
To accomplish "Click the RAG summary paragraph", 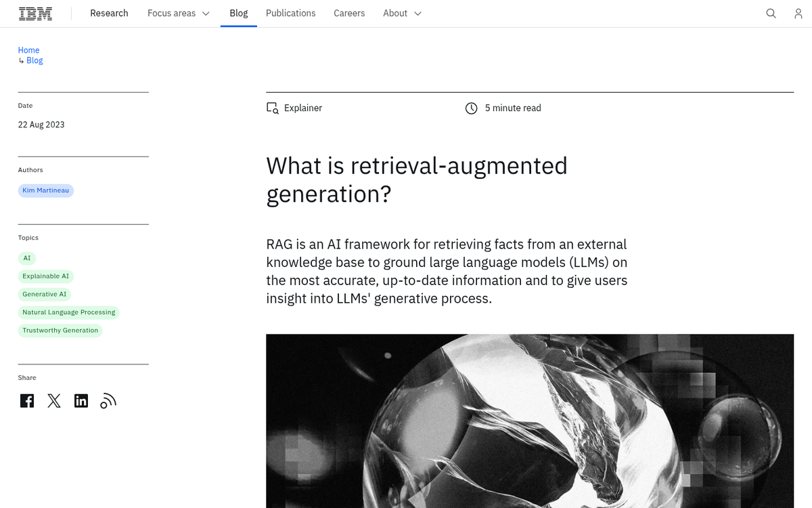I will (447, 271).
